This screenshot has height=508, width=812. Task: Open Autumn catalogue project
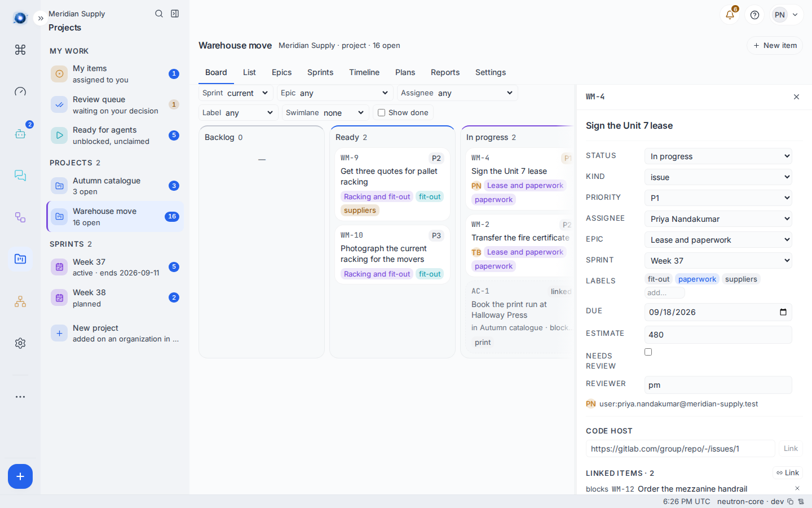pos(115,186)
